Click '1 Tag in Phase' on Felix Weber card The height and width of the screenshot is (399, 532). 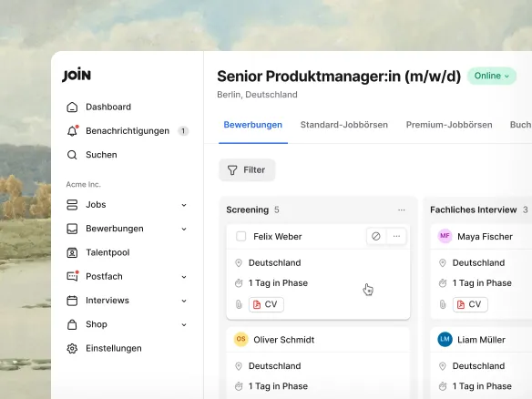pyautogui.click(x=278, y=283)
